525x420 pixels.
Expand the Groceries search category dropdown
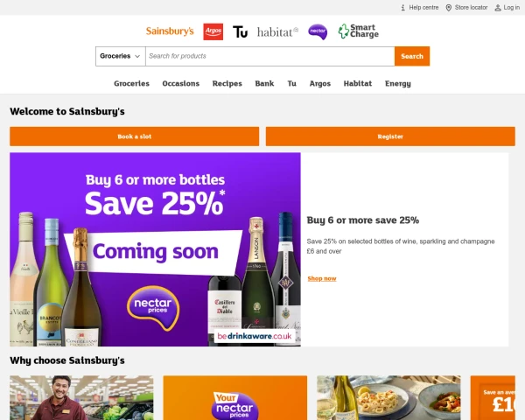pos(121,56)
